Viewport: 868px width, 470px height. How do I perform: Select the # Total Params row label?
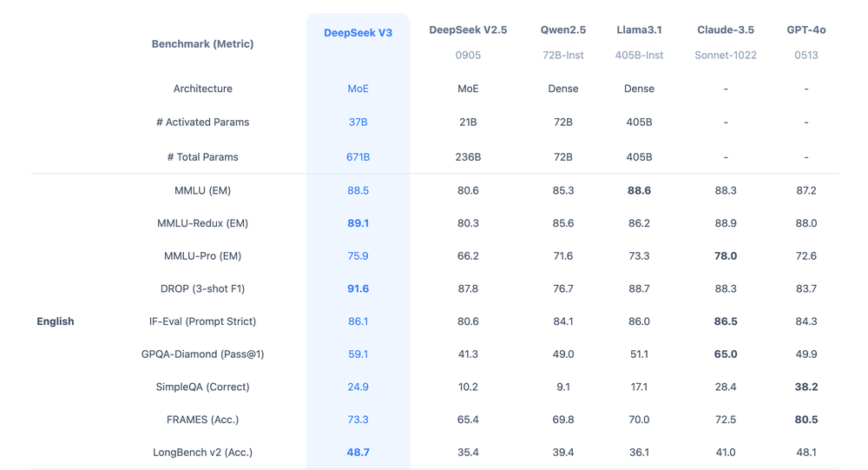click(x=202, y=157)
